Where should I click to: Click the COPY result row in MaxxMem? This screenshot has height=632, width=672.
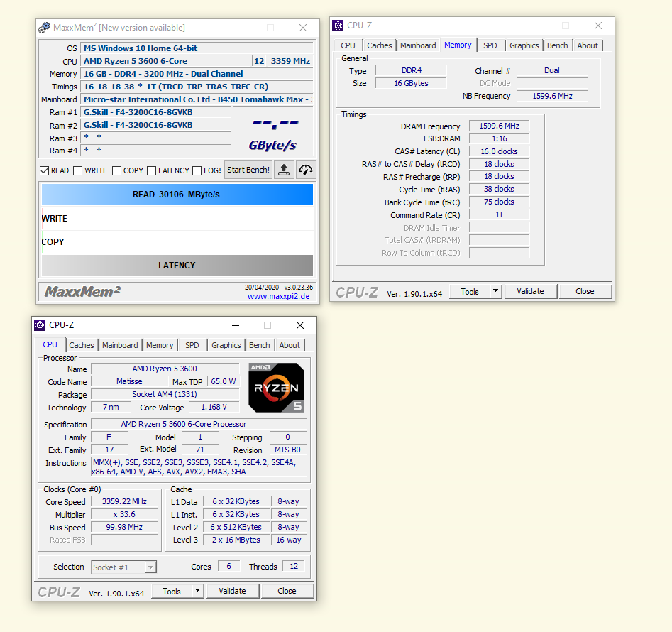[x=177, y=242]
